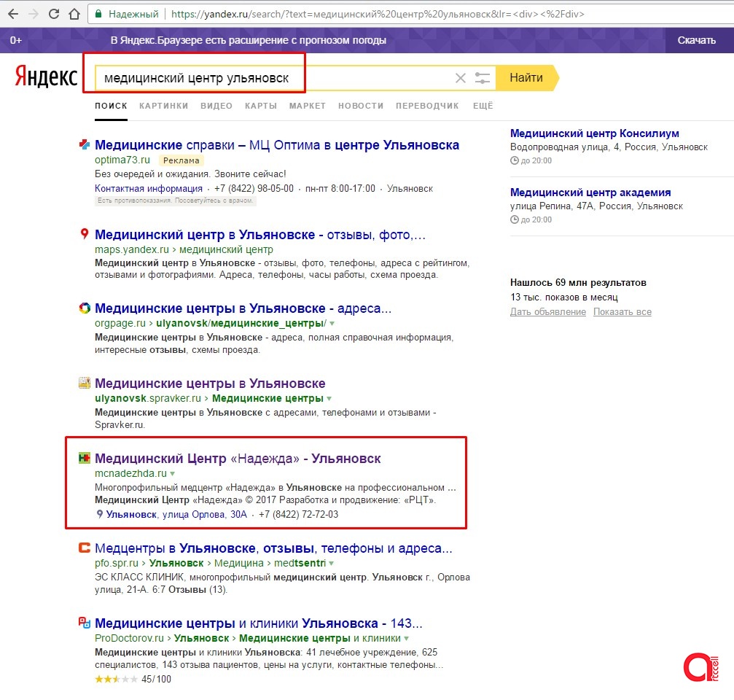Click the ProDoctorov.ru favicon
The image size is (734, 700).
[x=85, y=623]
